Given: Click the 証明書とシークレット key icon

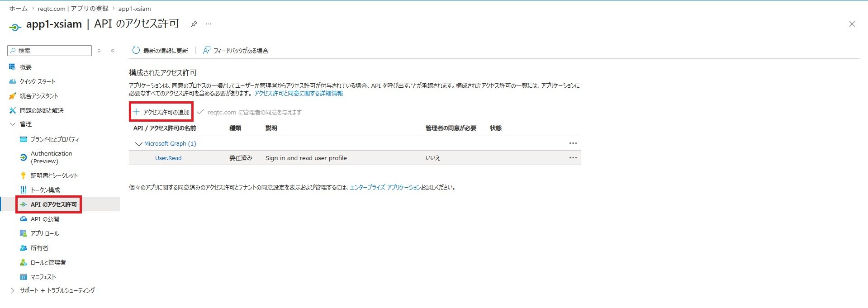Looking at the screenshot, I should tap(24, 175).
